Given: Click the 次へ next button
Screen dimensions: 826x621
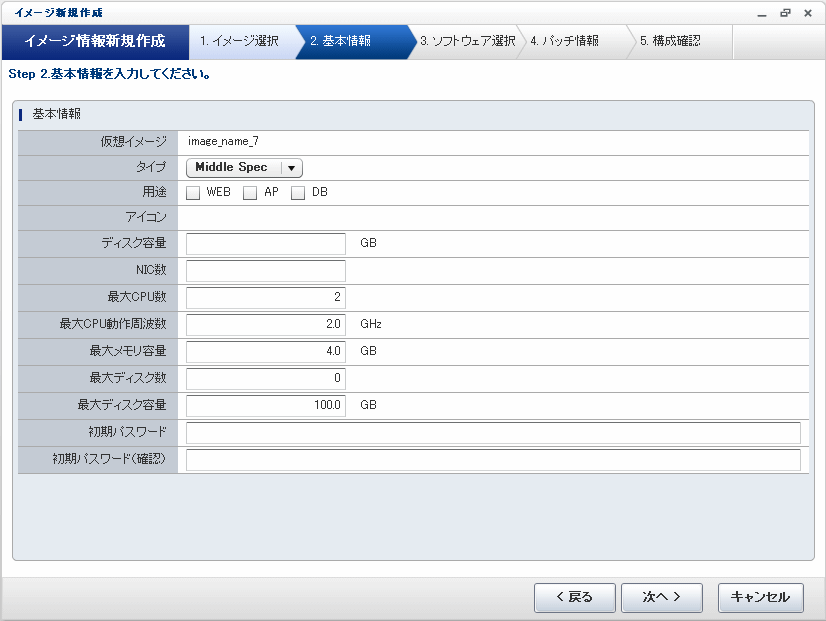Looking at the screenshot, I should [x=661, y=597].
